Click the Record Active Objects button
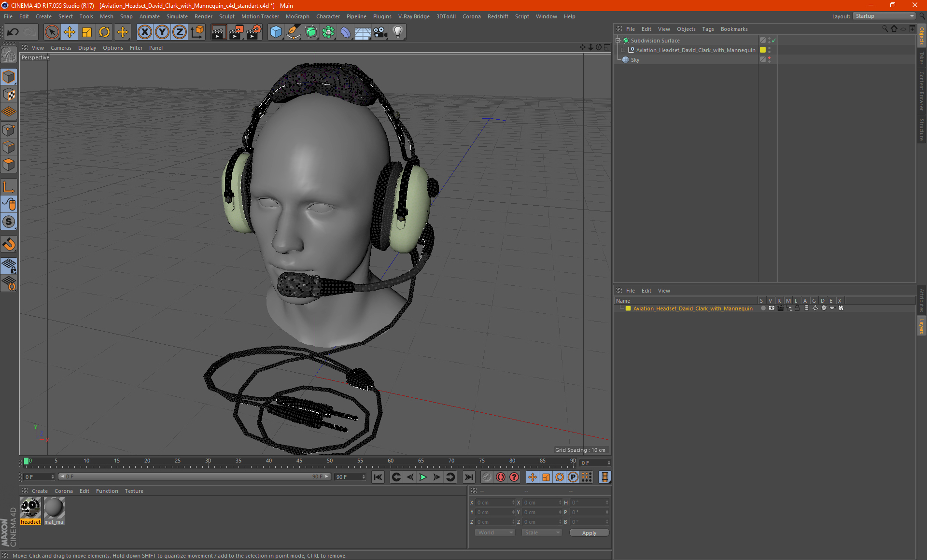 click(487, 477)
